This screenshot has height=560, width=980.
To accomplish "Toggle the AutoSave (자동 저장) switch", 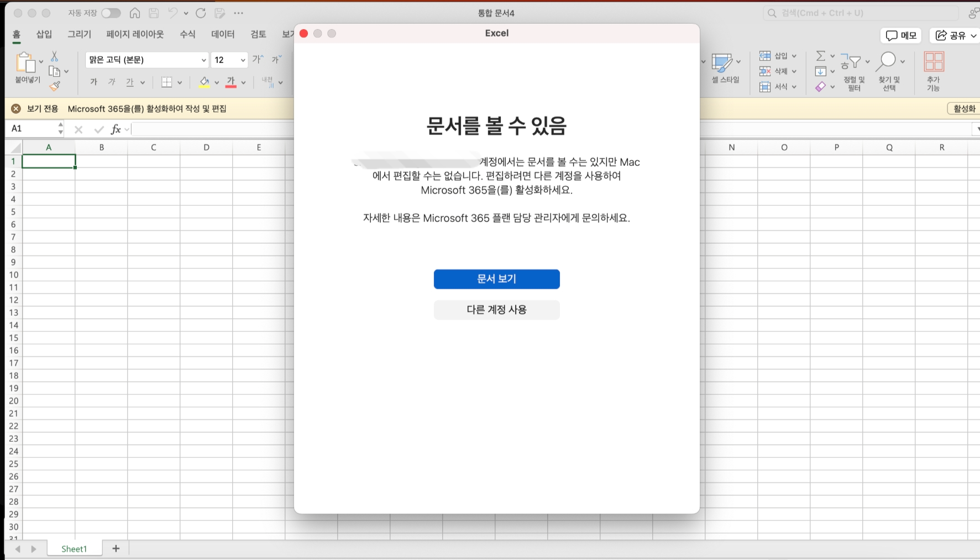I will 111,13.
